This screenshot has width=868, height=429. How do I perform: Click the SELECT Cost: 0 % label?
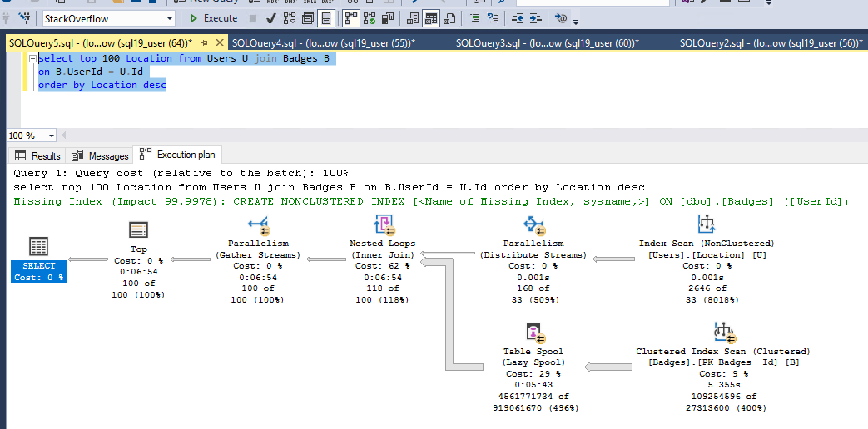[x=39, y=271]
